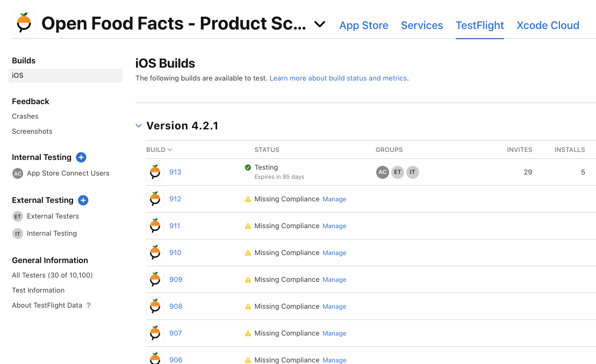Click the yellow warning icon on build 912
596x364 pixels.
pyautogui.click(x=248, y=199)
